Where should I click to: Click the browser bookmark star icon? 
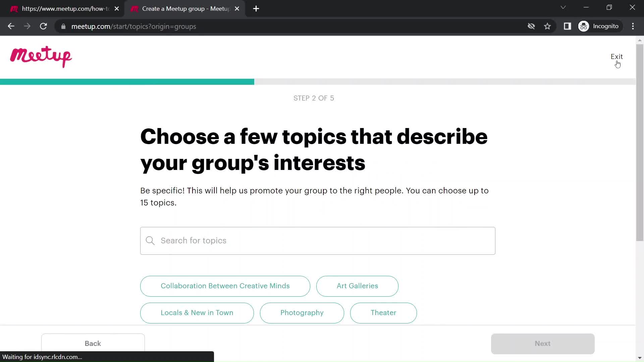click(547, 26)
